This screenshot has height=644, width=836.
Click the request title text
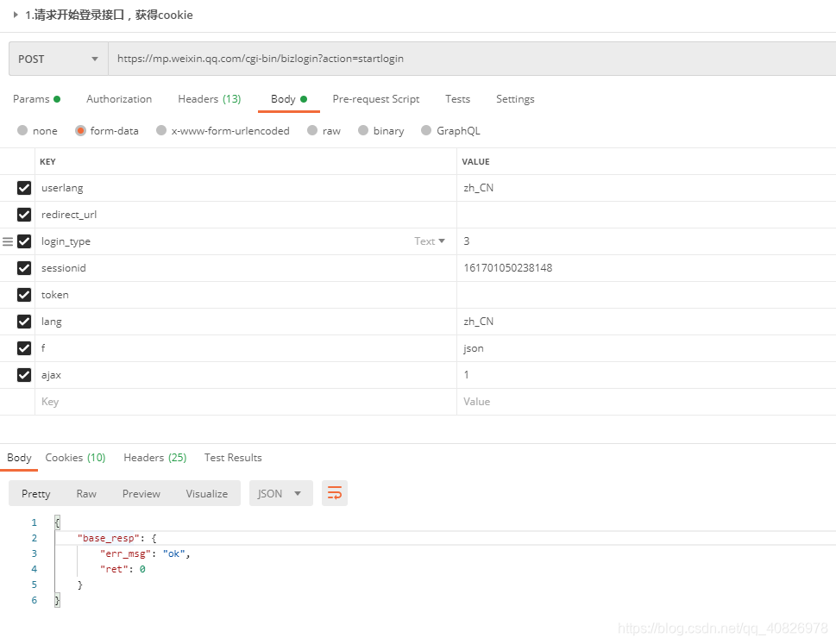coord(109,15)
